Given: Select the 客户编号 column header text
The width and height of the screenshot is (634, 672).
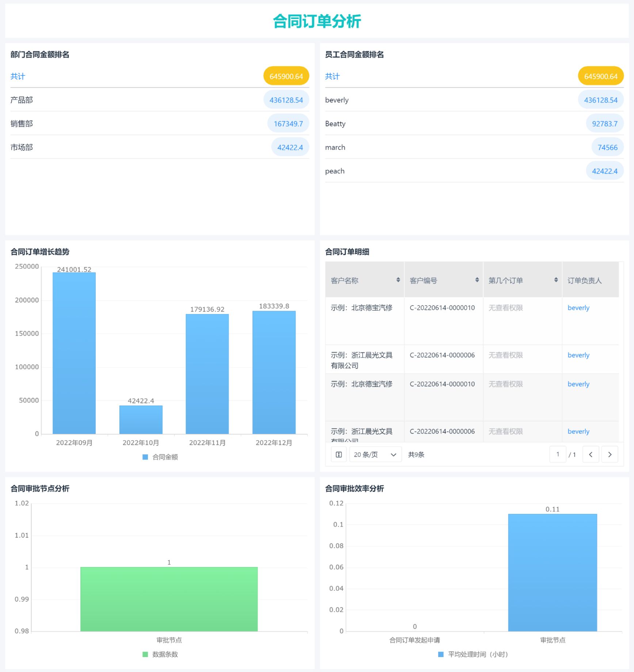Looking at the screenshot, I should (423, 280).
